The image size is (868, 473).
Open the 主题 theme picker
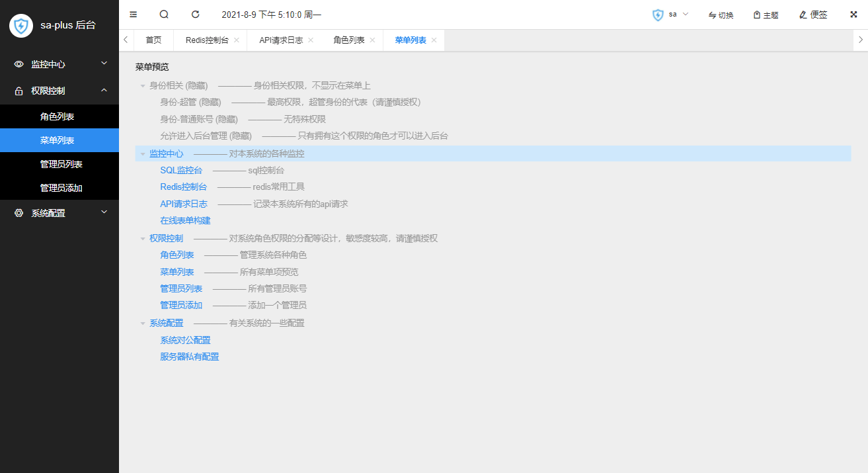(766, 15)
